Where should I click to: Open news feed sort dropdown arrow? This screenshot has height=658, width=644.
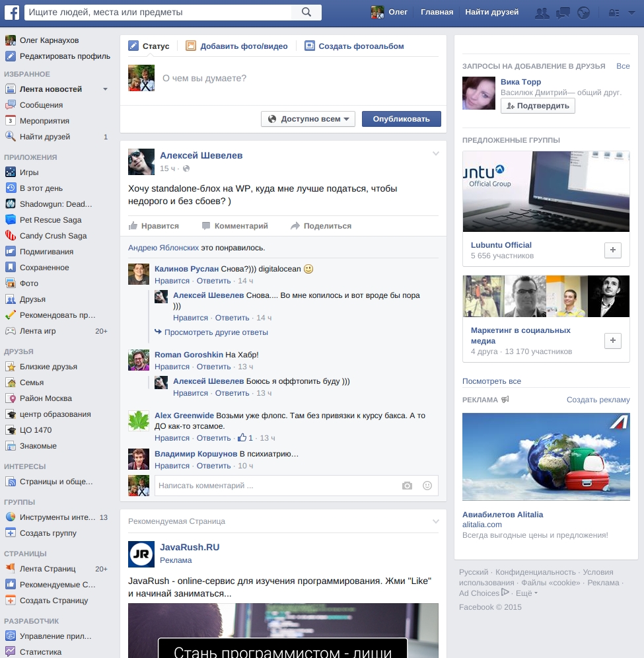click(105, 89)
